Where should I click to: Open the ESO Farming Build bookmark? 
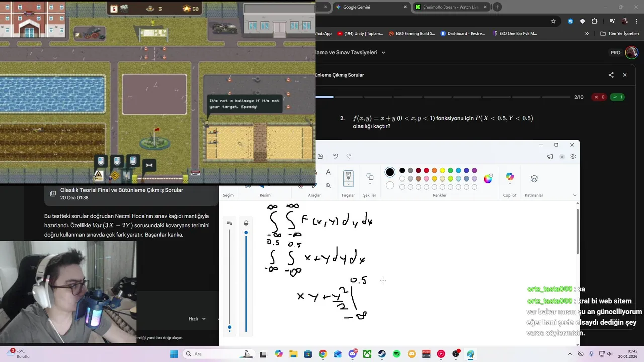[x=412, y=34]
